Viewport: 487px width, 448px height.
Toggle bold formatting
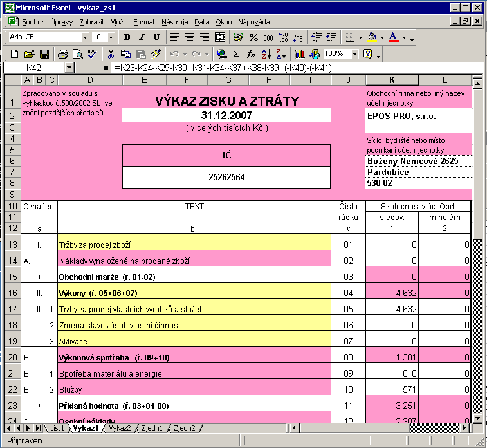[127, 37]
